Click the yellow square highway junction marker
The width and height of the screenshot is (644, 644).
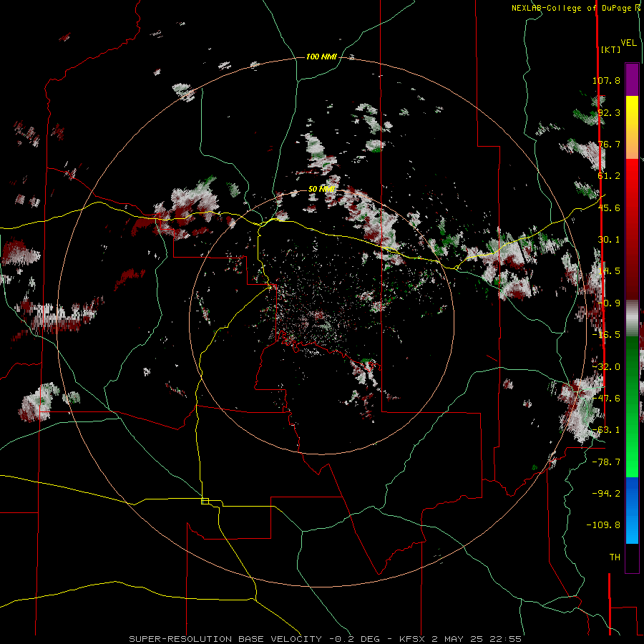click(x=205, y=501)
